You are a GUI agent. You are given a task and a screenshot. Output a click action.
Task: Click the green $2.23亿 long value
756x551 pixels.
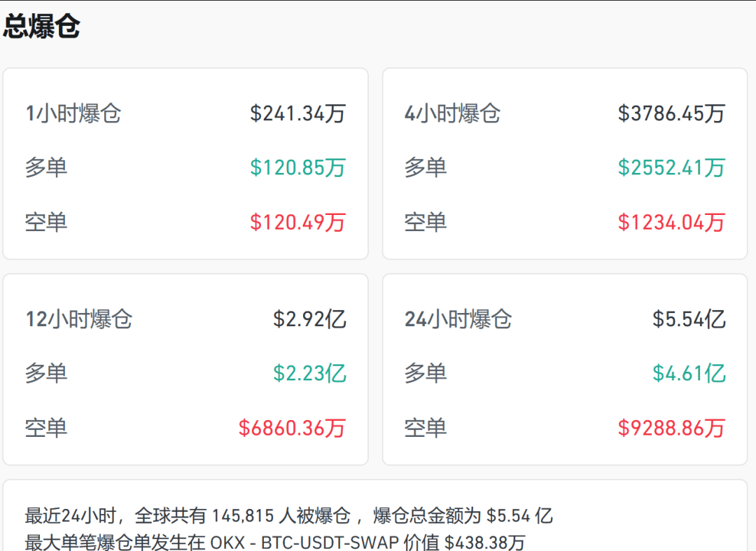pos(309,373)
